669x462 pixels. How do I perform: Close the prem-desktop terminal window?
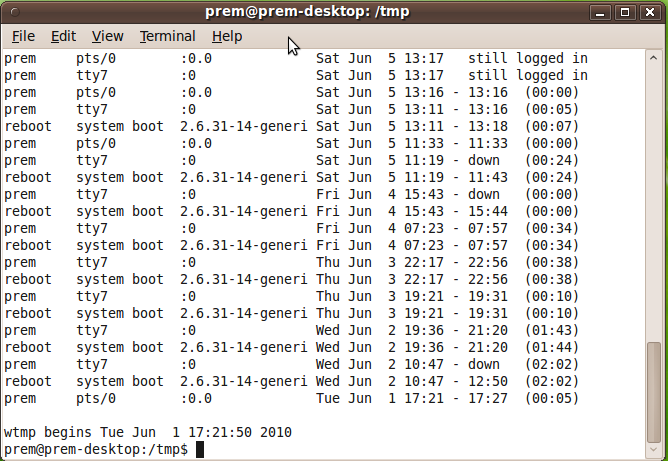click(x=651, y=13)
